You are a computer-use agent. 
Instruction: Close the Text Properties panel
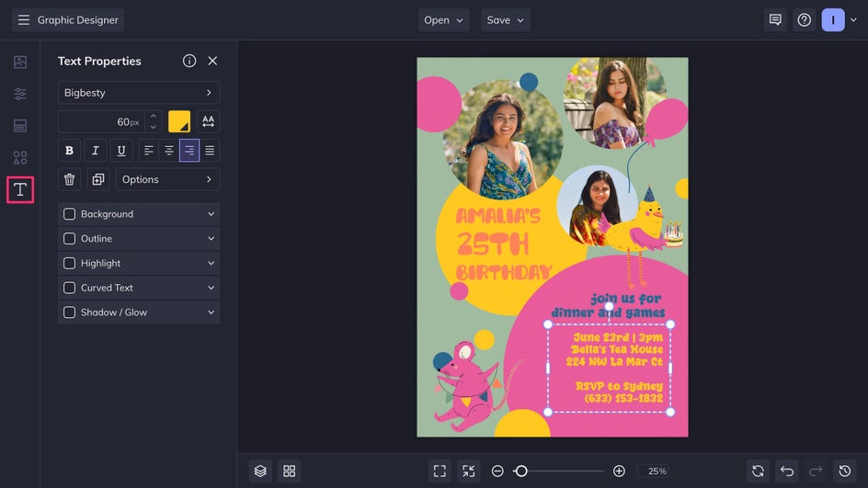pos(212,61)
